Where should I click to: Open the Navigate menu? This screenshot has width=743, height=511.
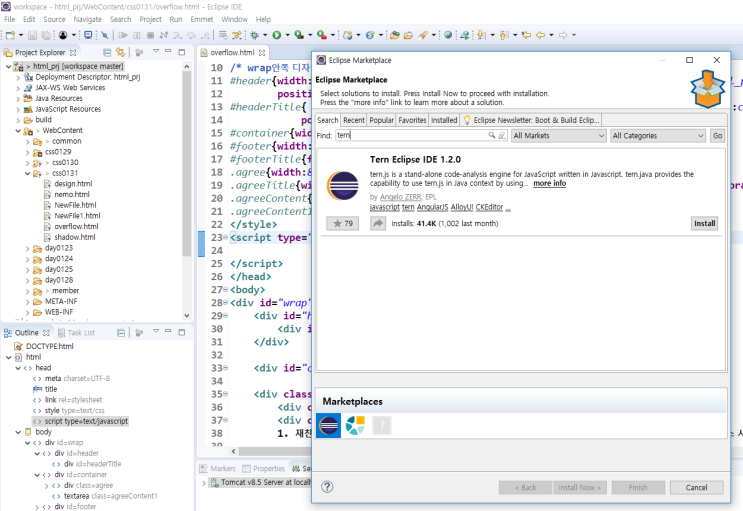click(87, 19)
